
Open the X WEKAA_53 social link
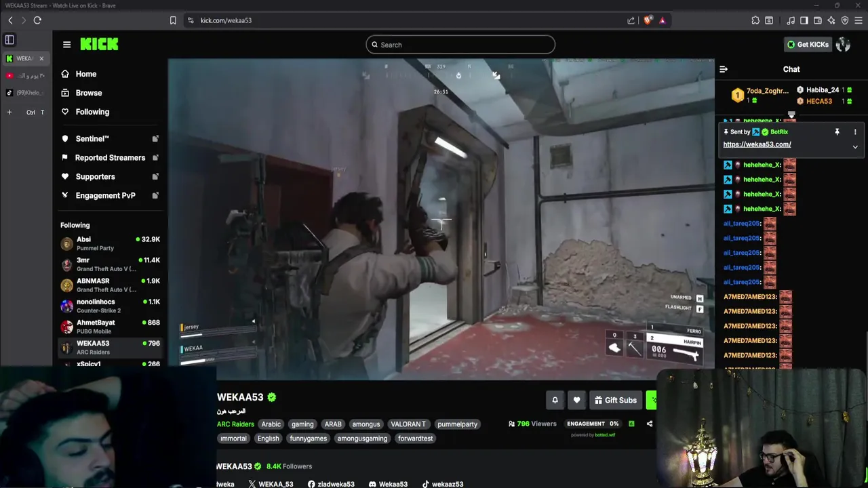271,484
